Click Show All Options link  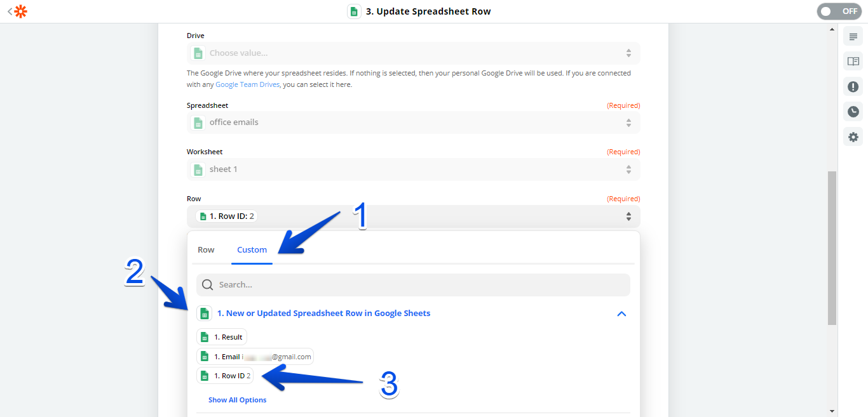237,400
